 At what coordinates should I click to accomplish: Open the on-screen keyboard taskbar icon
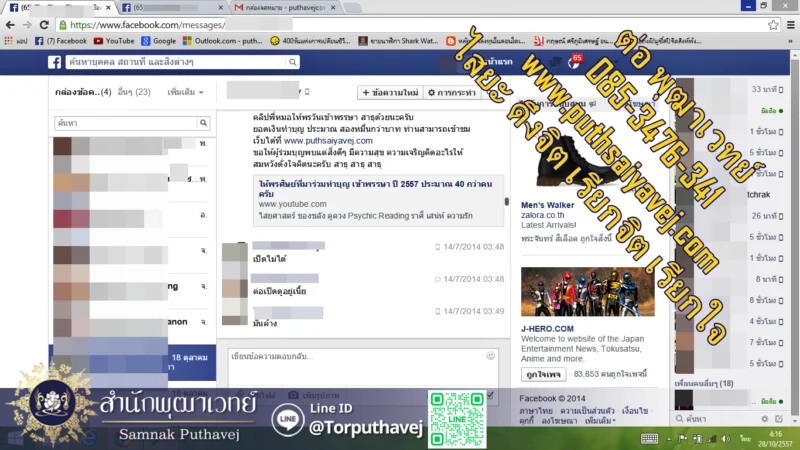click(x=649, y=439)
